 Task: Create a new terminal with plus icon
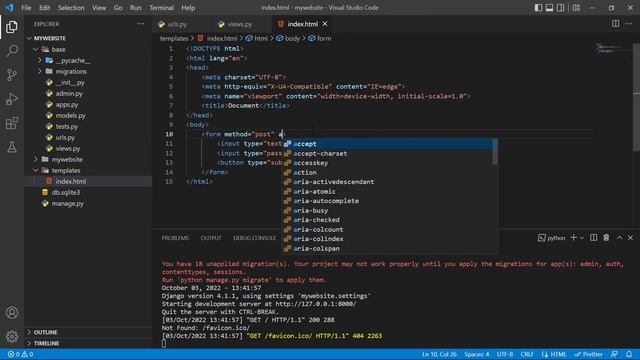[573, 238]
